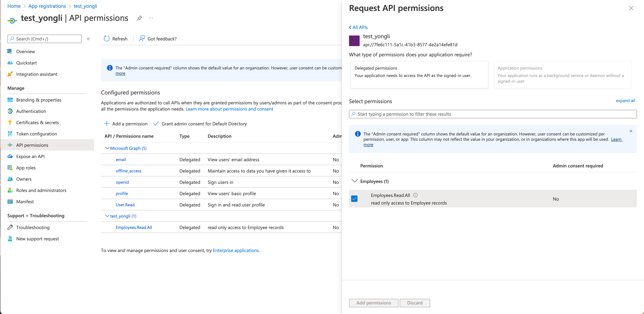Open Expose an API menu item
The width and height of the screenshot is (644, 314).
click(x=30, y=156)
